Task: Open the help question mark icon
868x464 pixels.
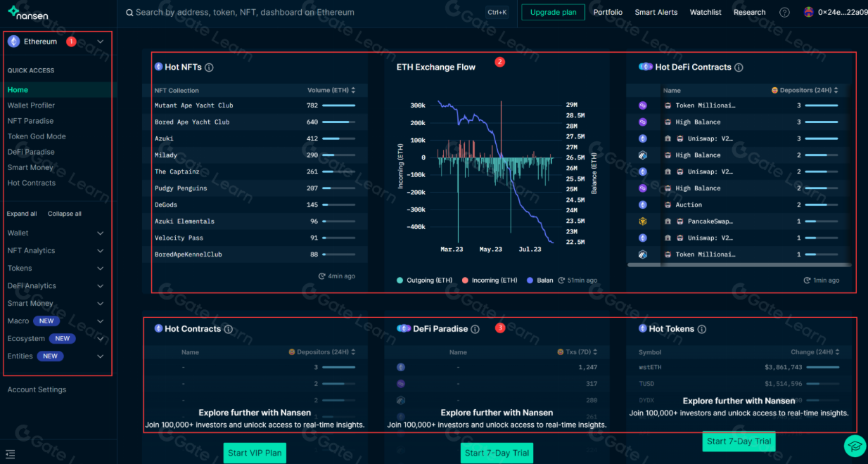Action: tap(784, 13)
